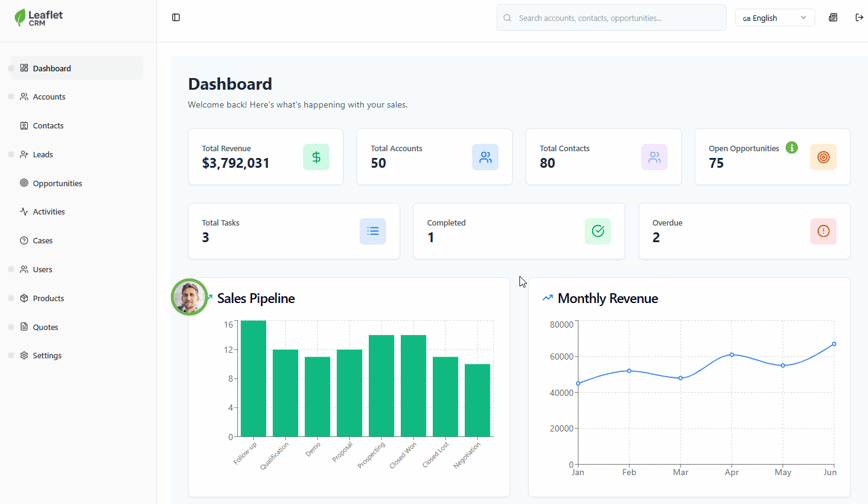Click the Products box icon in sidebar
Screen dimensions: 868x504
[24, 298]
